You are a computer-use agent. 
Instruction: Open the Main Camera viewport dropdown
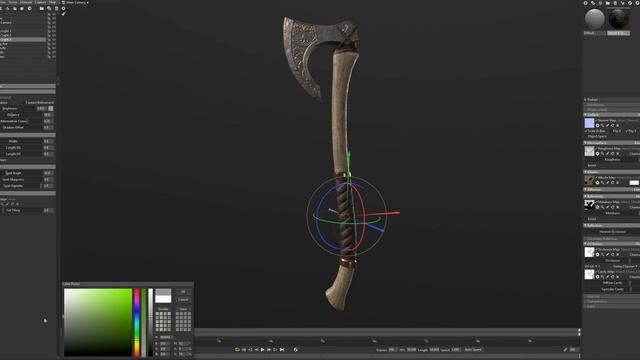(77, 2)
